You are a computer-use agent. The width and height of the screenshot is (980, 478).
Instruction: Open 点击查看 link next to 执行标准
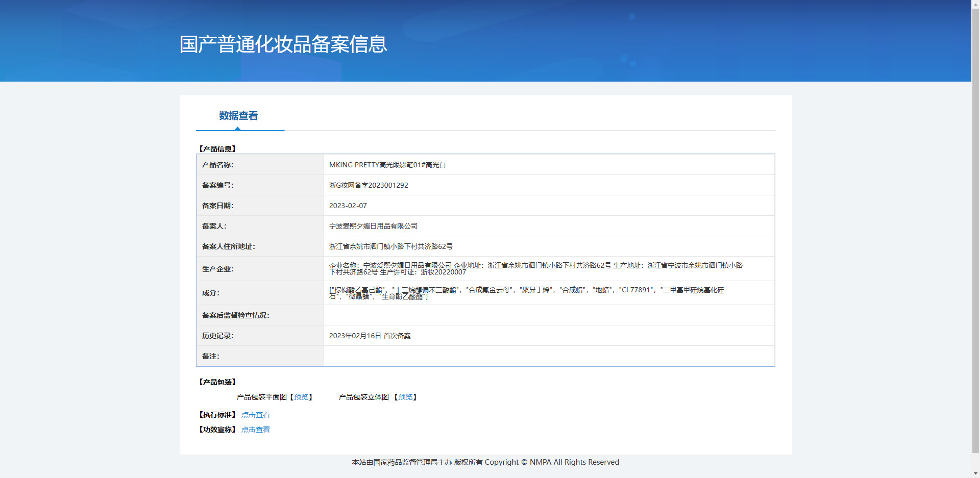[256, 415]
